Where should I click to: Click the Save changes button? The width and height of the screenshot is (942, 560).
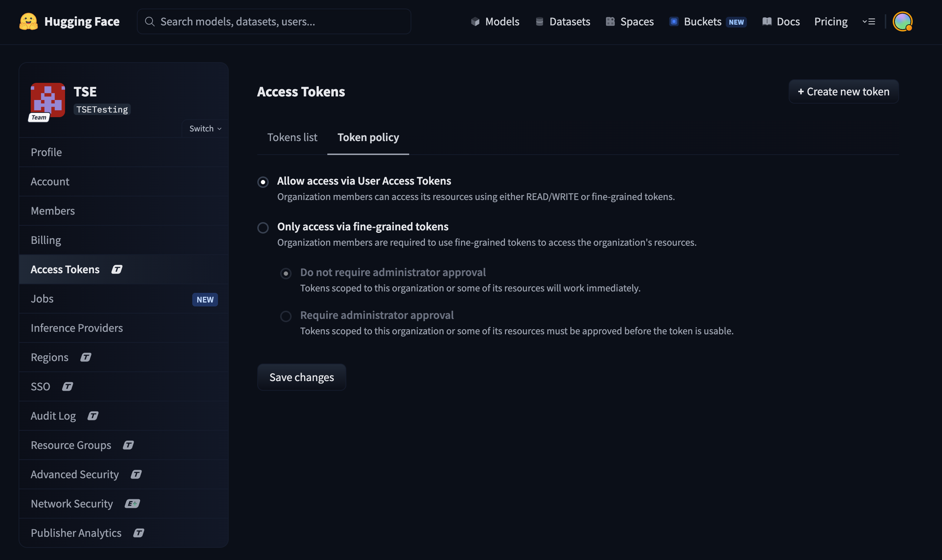pyautogui.click(x=301, y=377)
